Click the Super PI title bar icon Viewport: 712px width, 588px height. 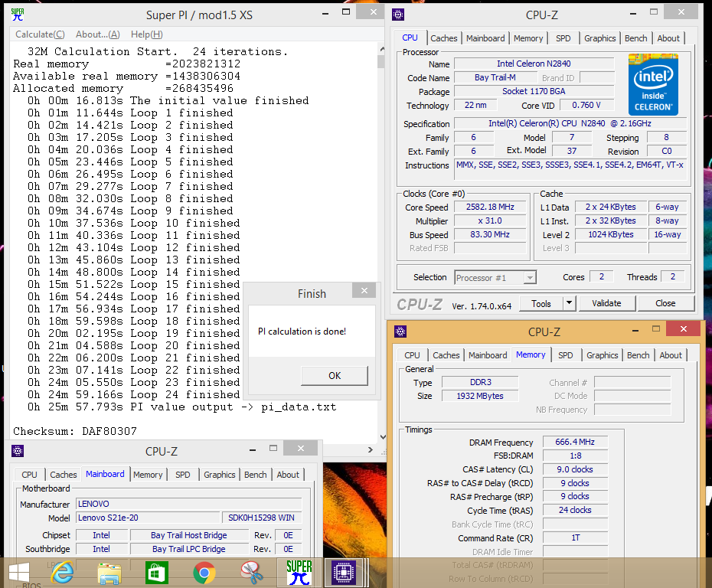(18, 15)
